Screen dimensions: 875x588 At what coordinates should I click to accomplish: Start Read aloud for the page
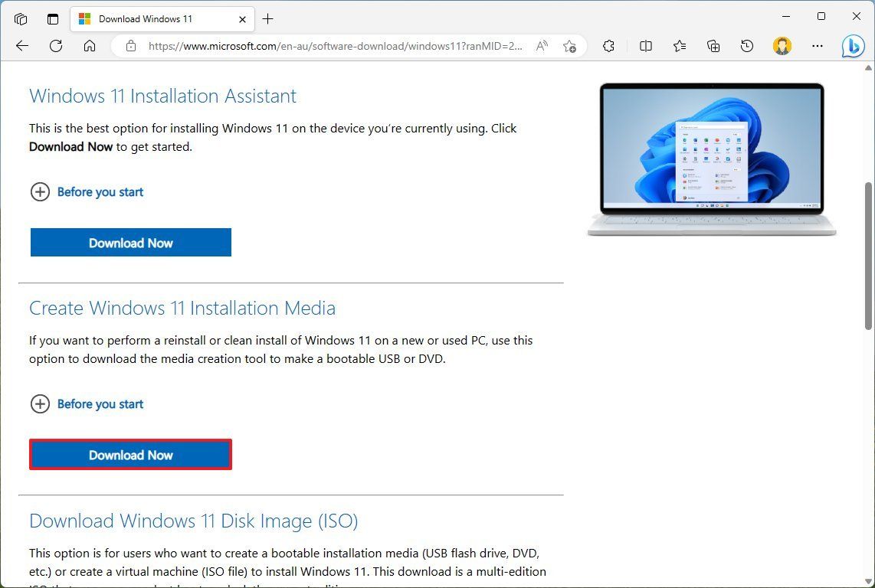(x=542, y=46)
